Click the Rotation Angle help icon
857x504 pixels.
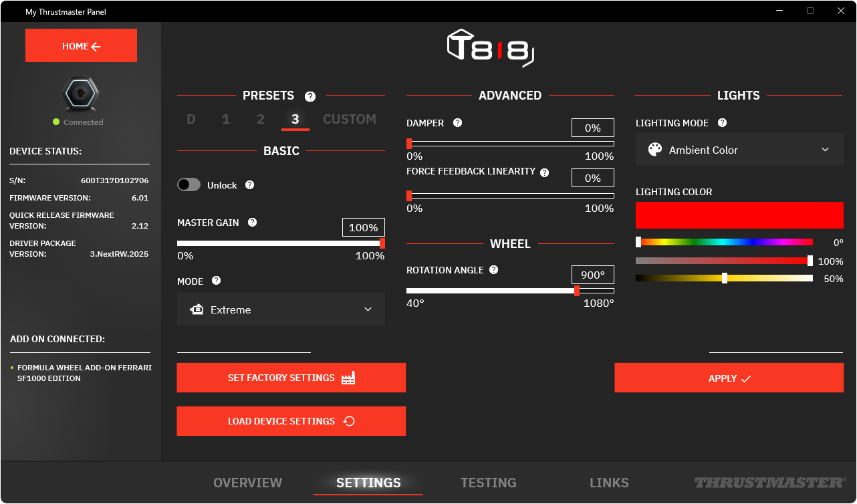(493, 270)
